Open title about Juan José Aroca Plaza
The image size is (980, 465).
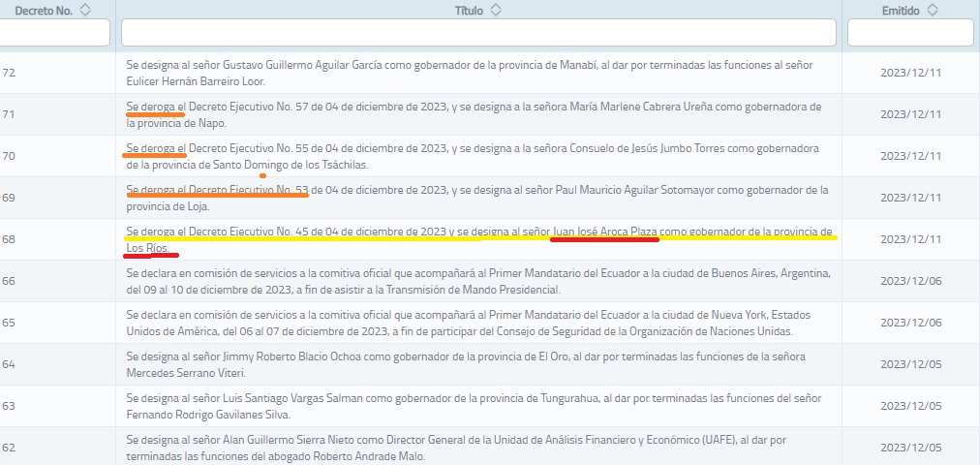[x=478, y=239]
